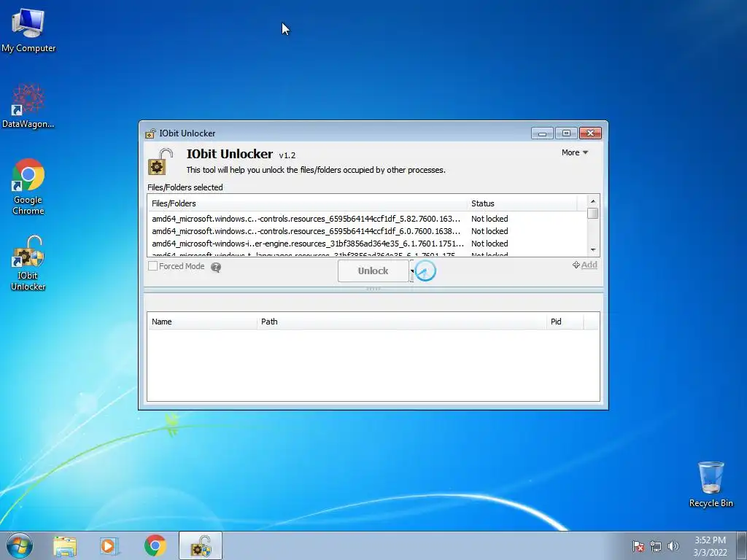Maximize the IObit Unlocker window

click(566, 133)
